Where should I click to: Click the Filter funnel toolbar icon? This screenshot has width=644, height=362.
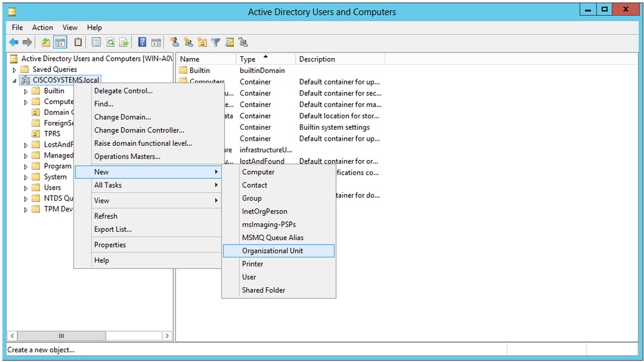(x=216, y=43)
